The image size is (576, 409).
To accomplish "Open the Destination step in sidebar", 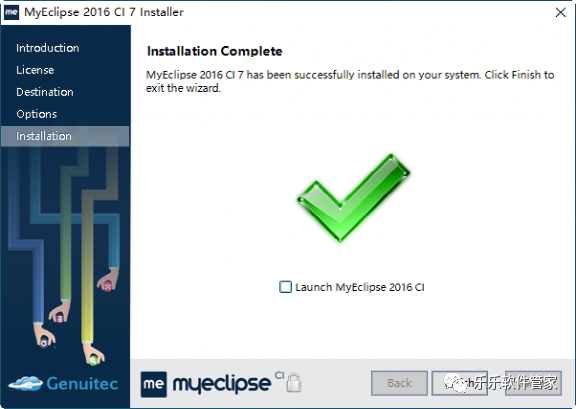I will [x=45, y=92].
